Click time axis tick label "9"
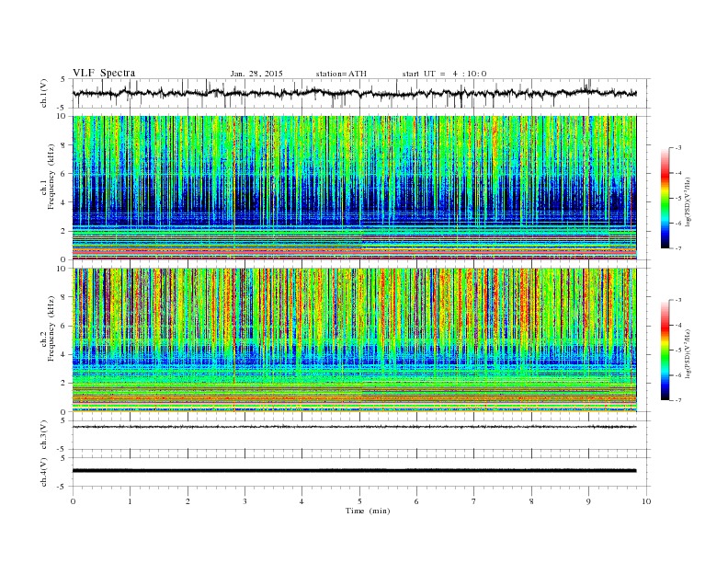728x563 pixels. pos(588,501)
